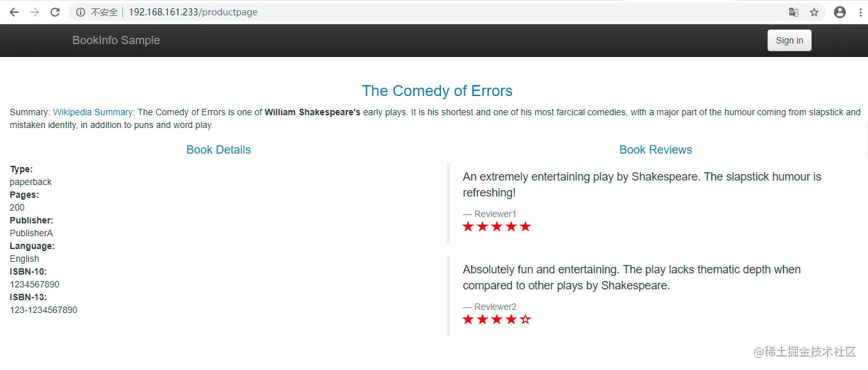The height and width of the screenshot is (370, 868).
Task: Open the browser profile avatar icon
Action: 840,12
